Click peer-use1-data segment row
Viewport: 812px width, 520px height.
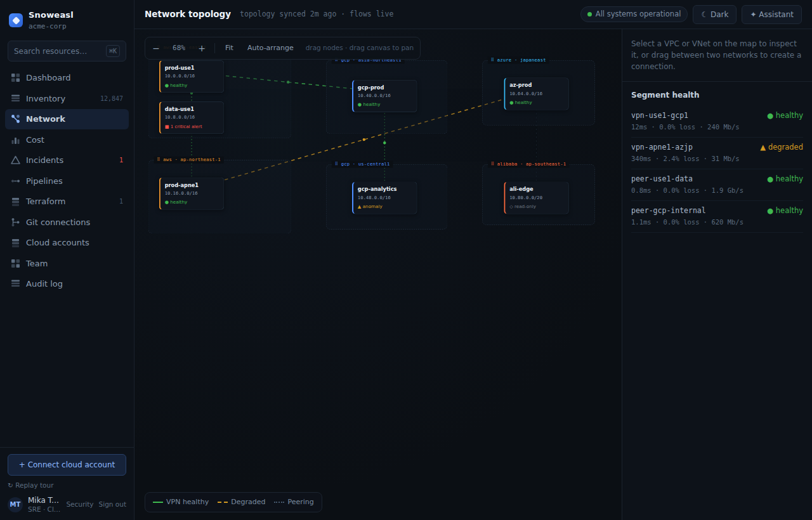[717, 185]
